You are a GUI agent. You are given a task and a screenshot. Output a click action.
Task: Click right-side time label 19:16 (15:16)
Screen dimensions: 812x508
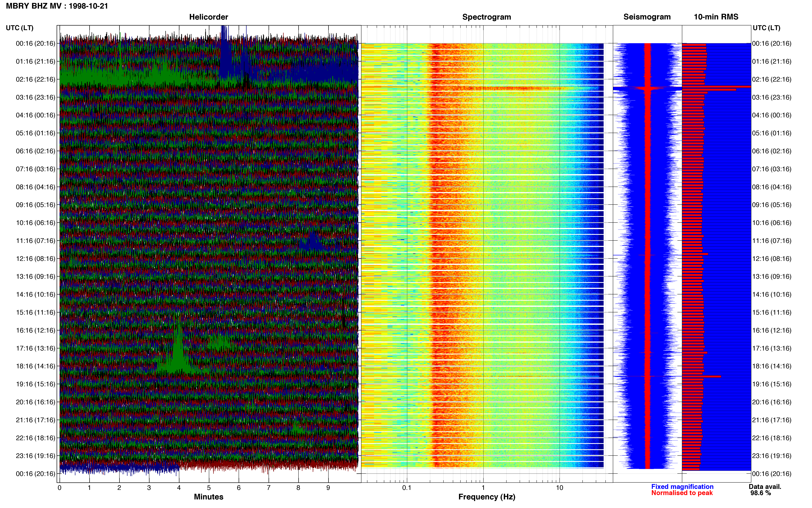[772, 384]
